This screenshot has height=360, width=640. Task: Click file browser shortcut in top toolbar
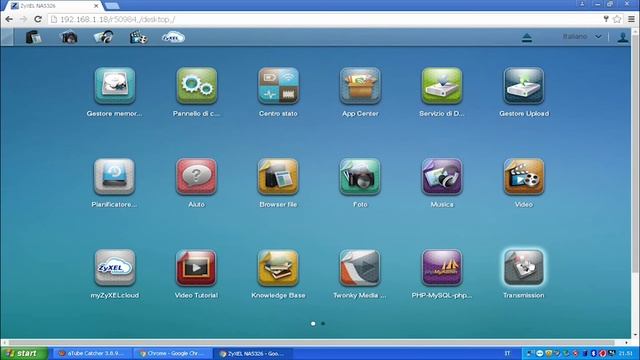[33, 37]
